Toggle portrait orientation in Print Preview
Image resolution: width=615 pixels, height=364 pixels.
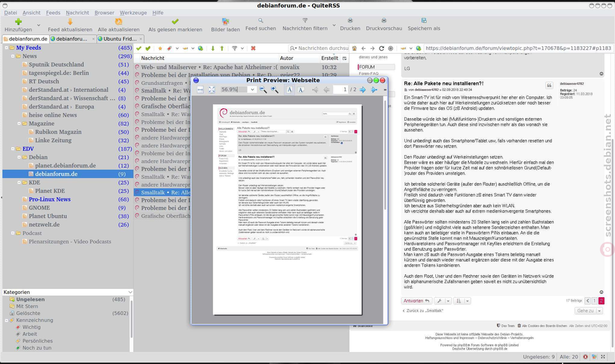pyautogui.click(x=290, y=90)
